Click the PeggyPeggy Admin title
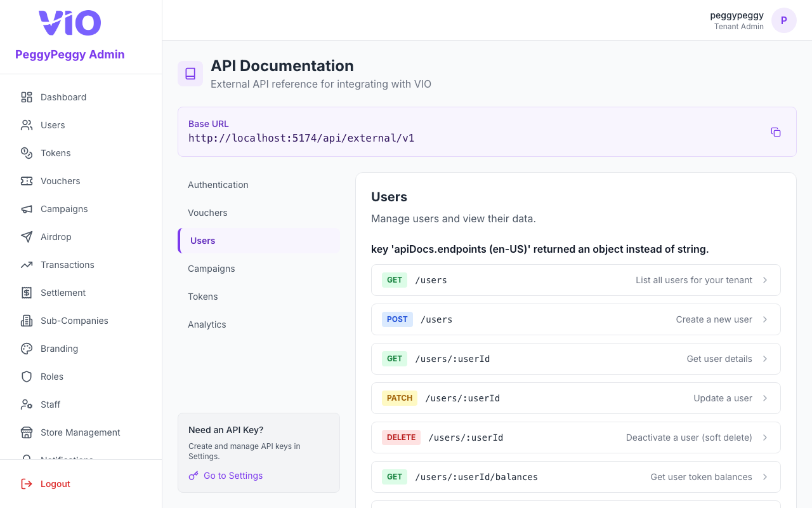The height and width of the screenshot is (508, 812). click(70, 55)
